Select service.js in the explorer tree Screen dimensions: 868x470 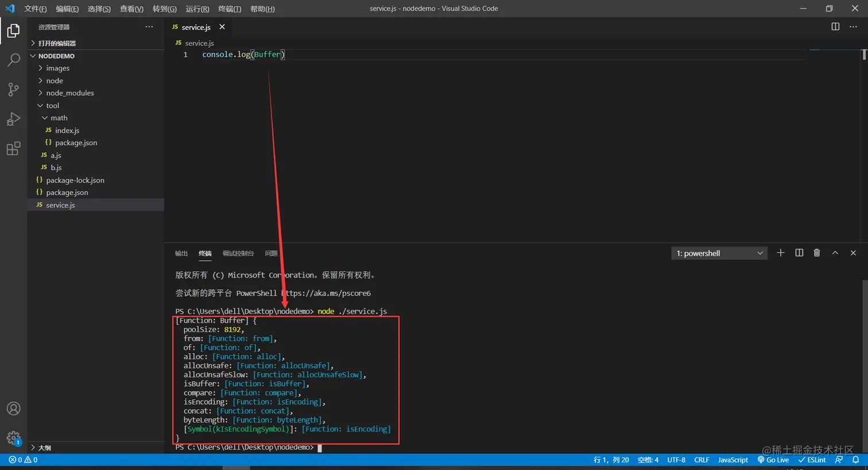(x=96, y=205)
